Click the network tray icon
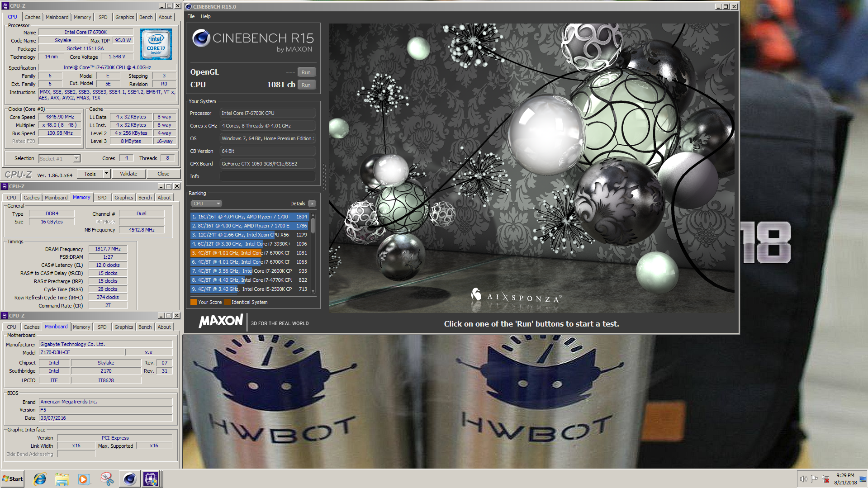This screenshot has width=868, height=488. click(x=825, y=479)
